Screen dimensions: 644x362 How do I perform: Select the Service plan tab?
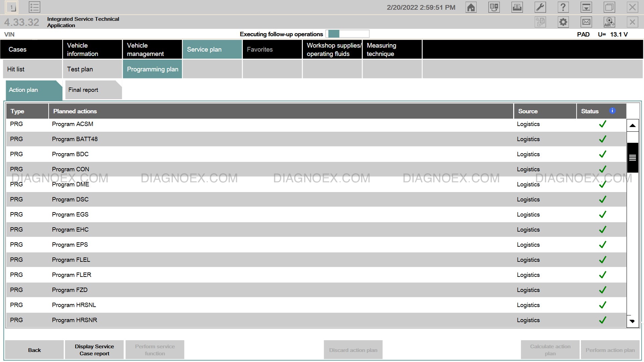pos(212,49)
